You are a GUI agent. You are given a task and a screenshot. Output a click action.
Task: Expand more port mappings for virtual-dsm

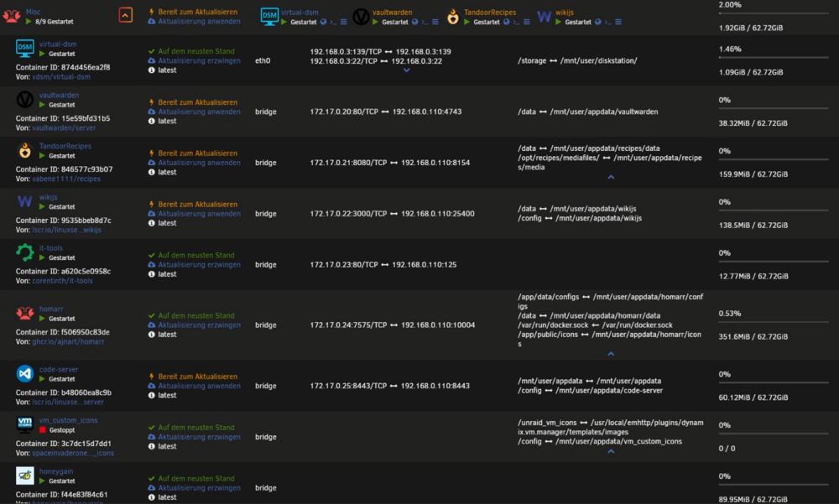[407, 70]
